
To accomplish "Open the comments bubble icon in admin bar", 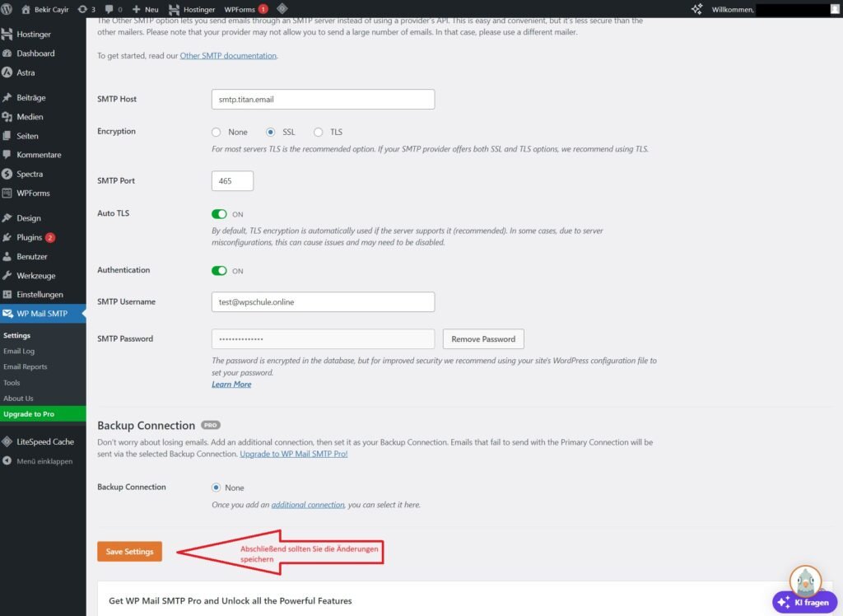I will [x=109, y=9].
